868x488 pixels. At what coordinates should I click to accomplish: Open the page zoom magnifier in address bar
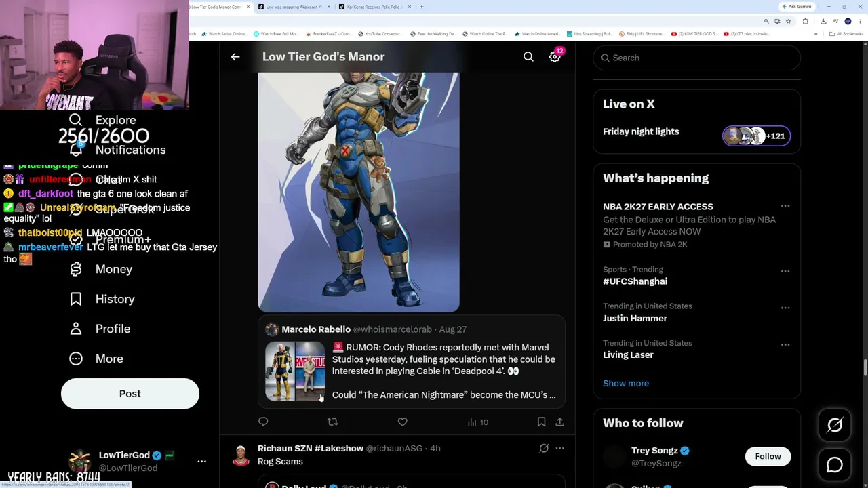point(766,21)
